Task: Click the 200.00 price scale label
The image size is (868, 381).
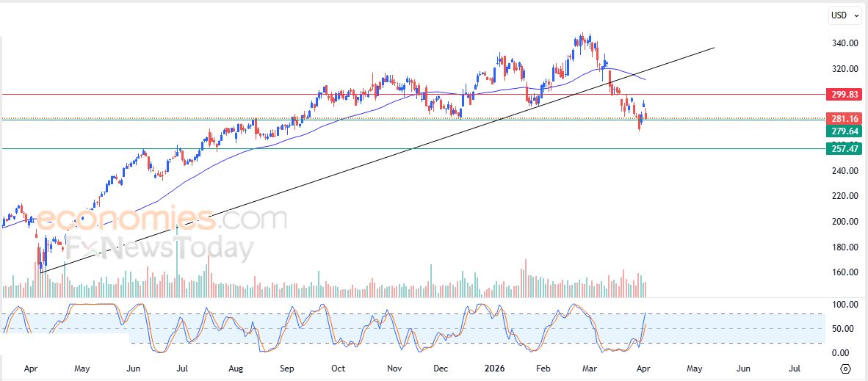Action: click(x=845, y=222)
